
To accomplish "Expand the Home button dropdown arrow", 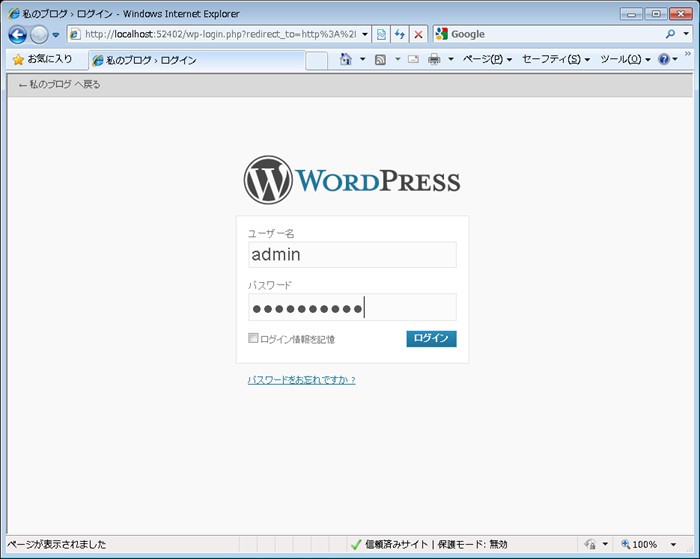I will (x=362, y=59).
